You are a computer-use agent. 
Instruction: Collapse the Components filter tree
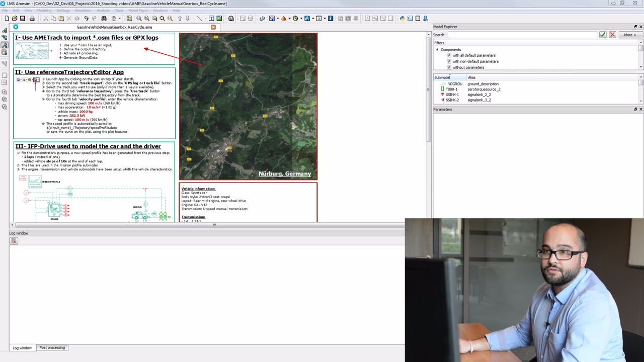pos(437,49)
